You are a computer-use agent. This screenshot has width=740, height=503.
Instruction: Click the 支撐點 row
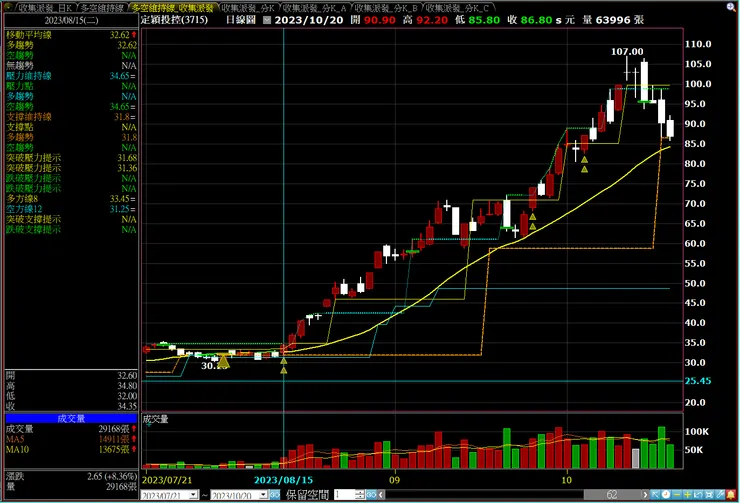(x=71, y=127)
